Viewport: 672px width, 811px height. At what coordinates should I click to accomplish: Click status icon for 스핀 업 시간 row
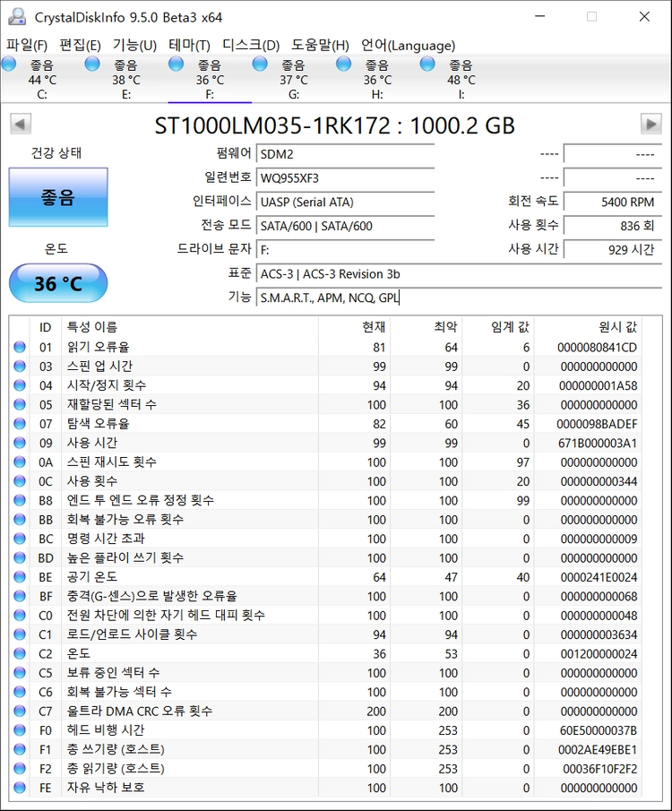pos(20,367)
